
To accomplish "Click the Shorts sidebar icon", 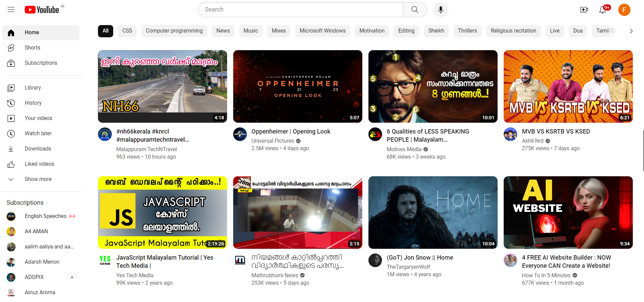I will tap(11, 48).
